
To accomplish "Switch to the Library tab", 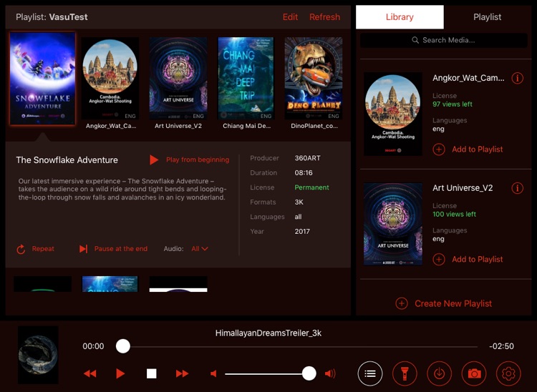I will (400, 17).
